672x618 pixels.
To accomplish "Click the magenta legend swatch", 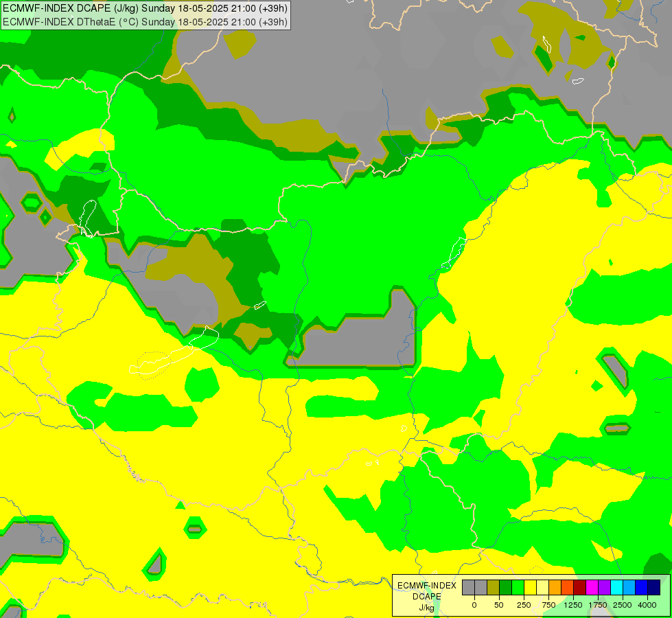I will (x=592, y=588).
